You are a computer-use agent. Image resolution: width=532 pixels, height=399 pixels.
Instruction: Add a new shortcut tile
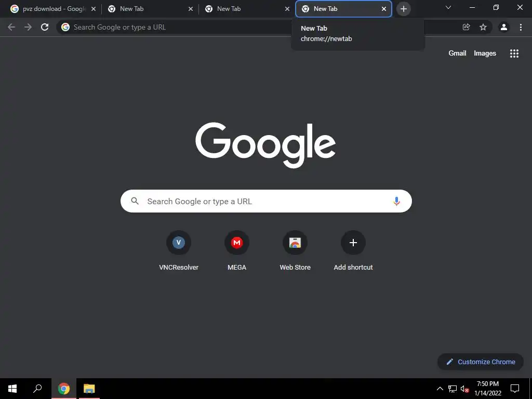click(353, 250)
